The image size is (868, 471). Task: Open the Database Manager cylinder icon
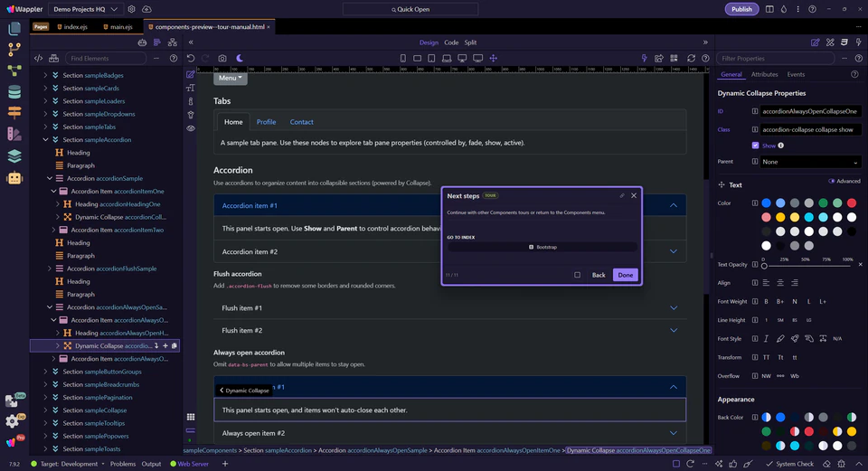pos(14,92)
